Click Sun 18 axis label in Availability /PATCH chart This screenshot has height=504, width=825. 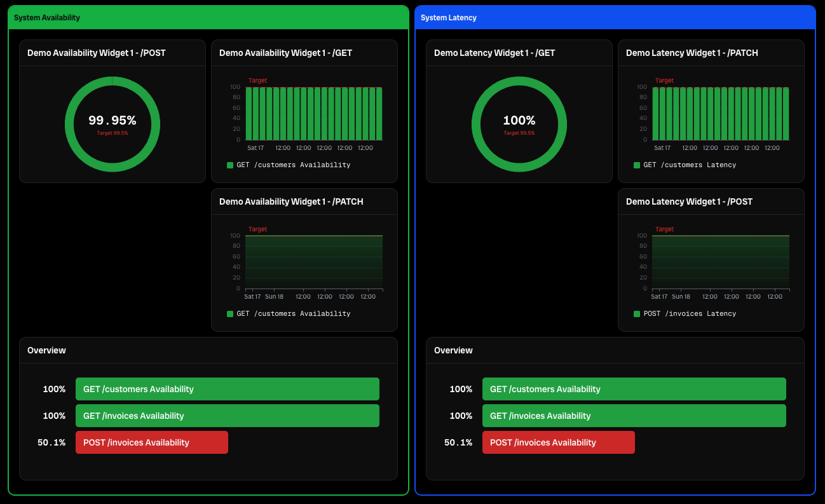click(x=275, y=297)
